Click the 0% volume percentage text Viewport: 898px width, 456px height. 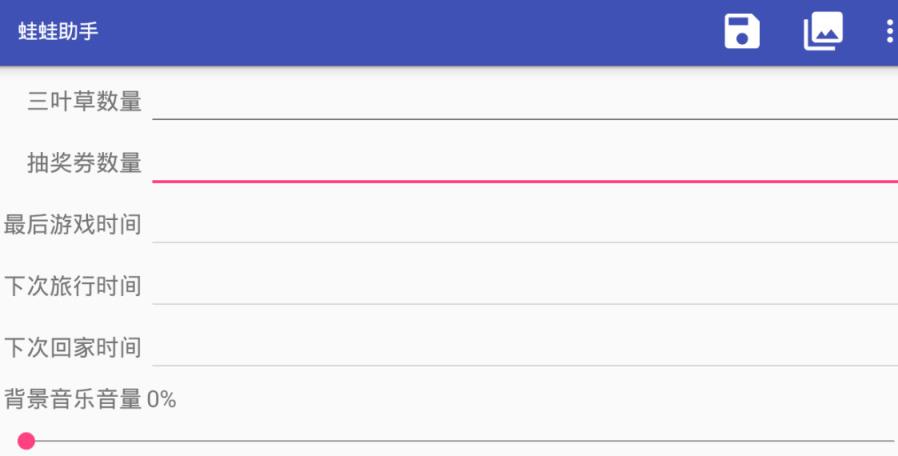click(x=162, y=400)
